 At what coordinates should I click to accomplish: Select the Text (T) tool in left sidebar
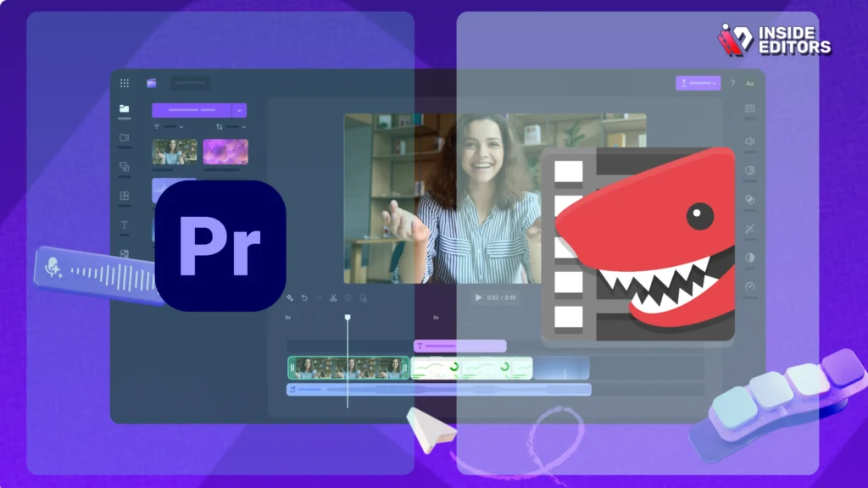coord(125,225)
